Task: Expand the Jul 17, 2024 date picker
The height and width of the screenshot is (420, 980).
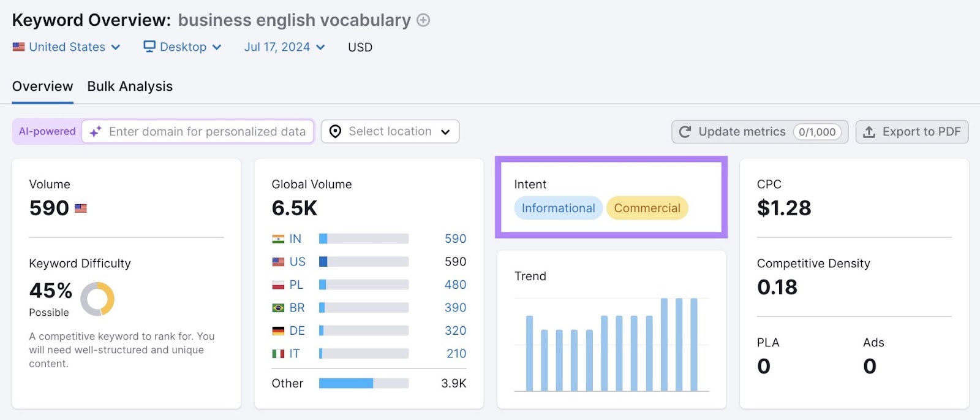Action: [x=284, y=47]
